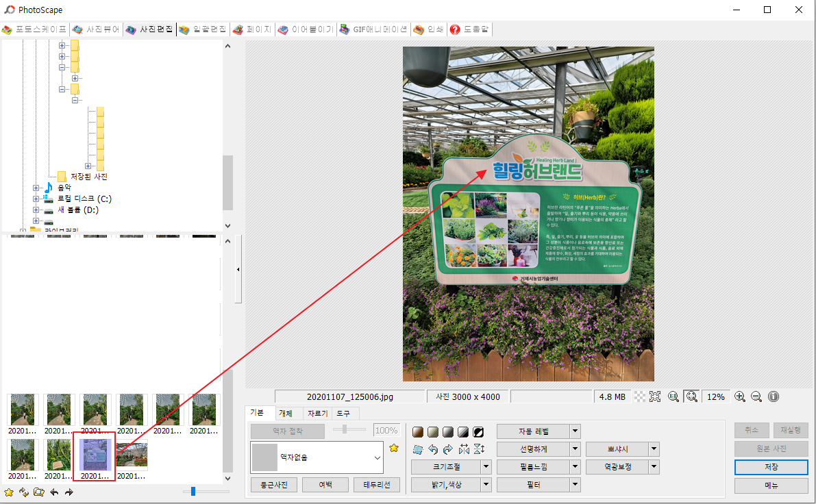Open the 프토스케이프 home tab
Screen dimensions: 816x504
tap(34, 29)
